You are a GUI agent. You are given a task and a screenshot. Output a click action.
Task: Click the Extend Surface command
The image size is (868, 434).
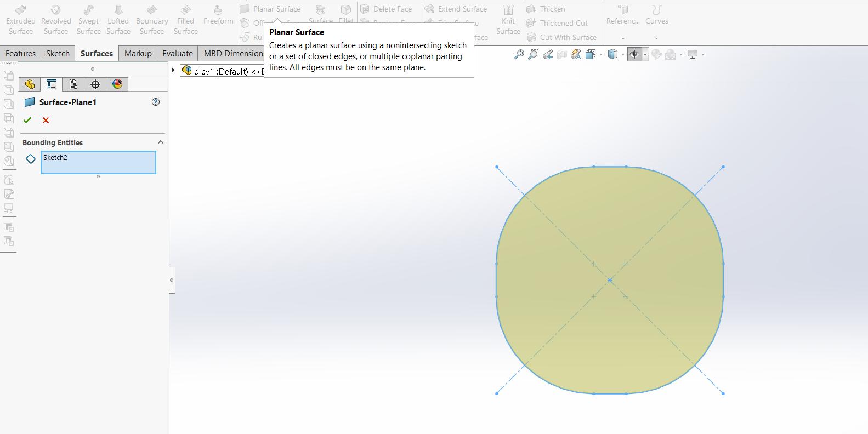[x=456, y=9]
